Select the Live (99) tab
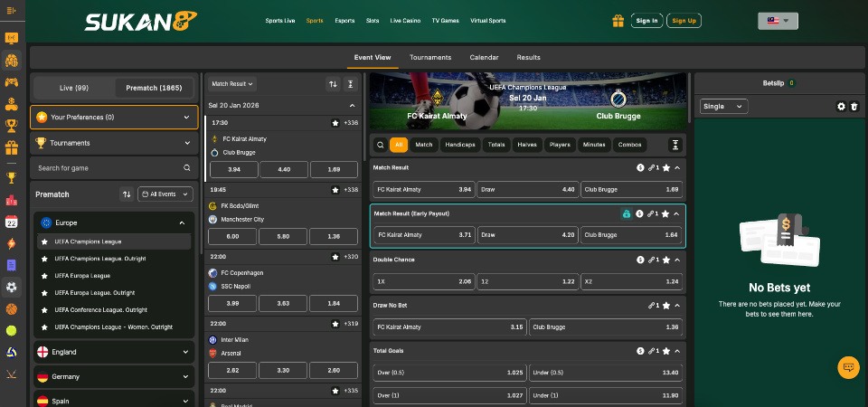 coord(74,88)
